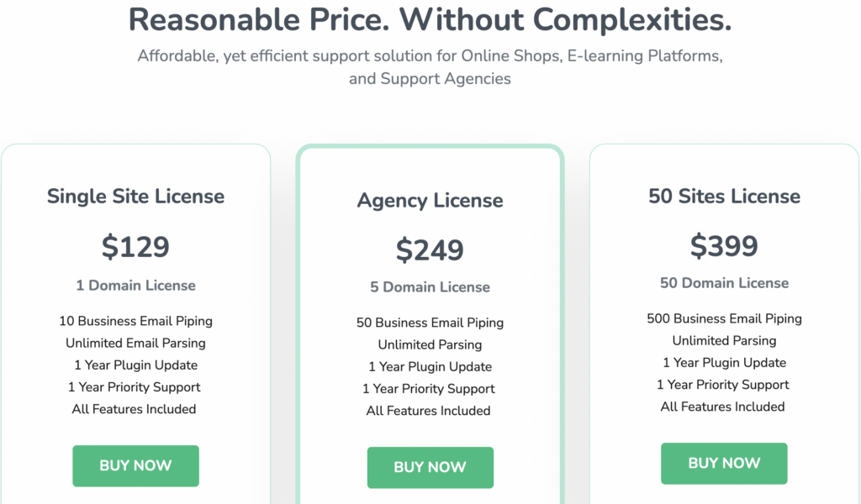The image size is (861, 504).
Task: Click 1 Year Priority Support under 50 Sites
Action: pyautogui.click(x=723, y=385)
